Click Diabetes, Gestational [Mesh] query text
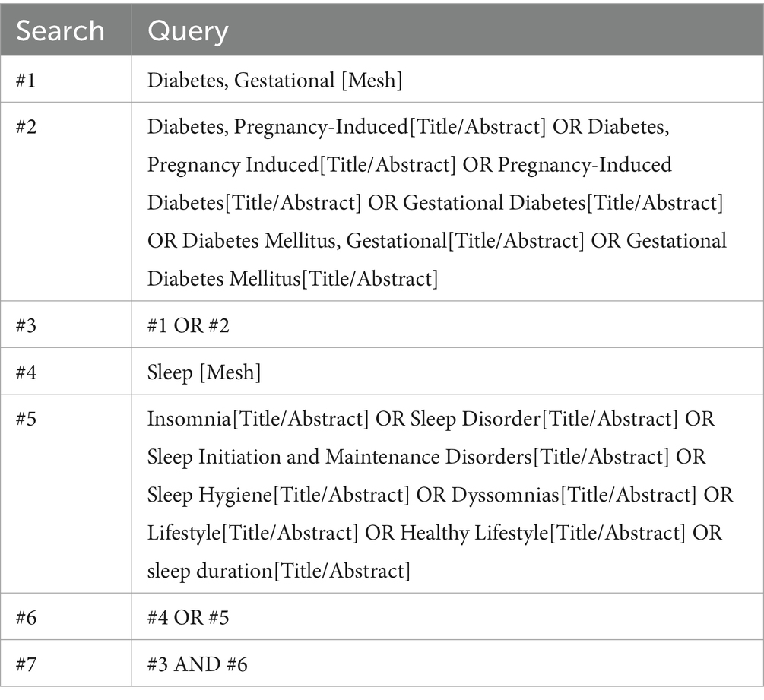This screenshot has width=764, height=700. 274,81
